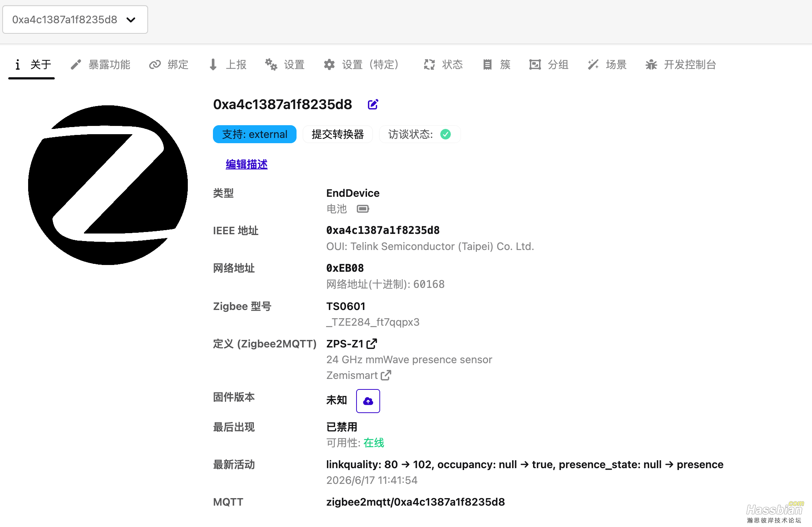
Task: Click the bug icon for 开发控制台
Action: click(651, 65)
